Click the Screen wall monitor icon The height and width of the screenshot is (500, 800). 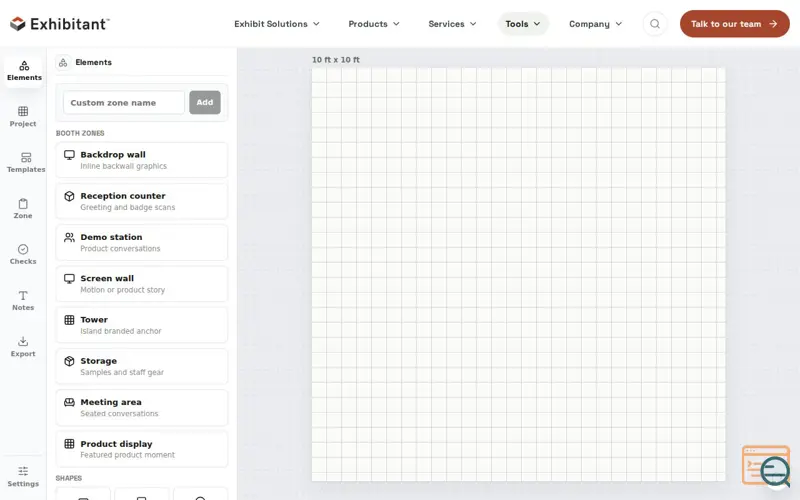[x=69, y=279]
